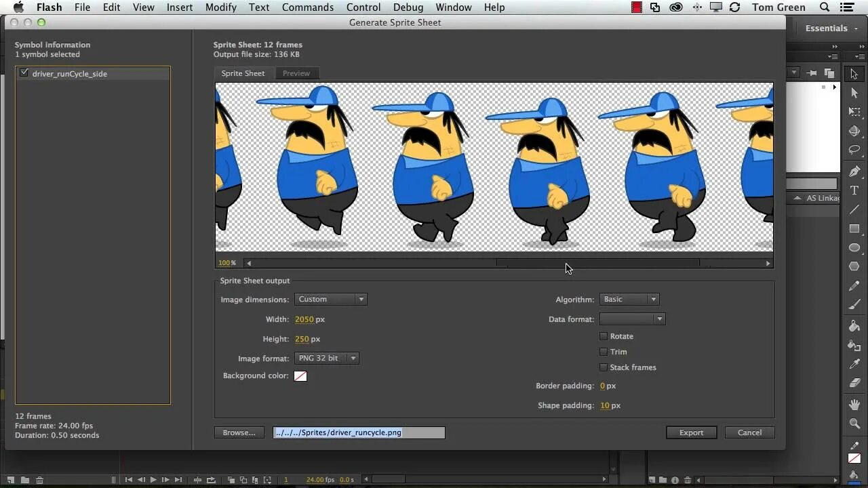Select the Pen tool
868x488 pixels.
(854, 171)
